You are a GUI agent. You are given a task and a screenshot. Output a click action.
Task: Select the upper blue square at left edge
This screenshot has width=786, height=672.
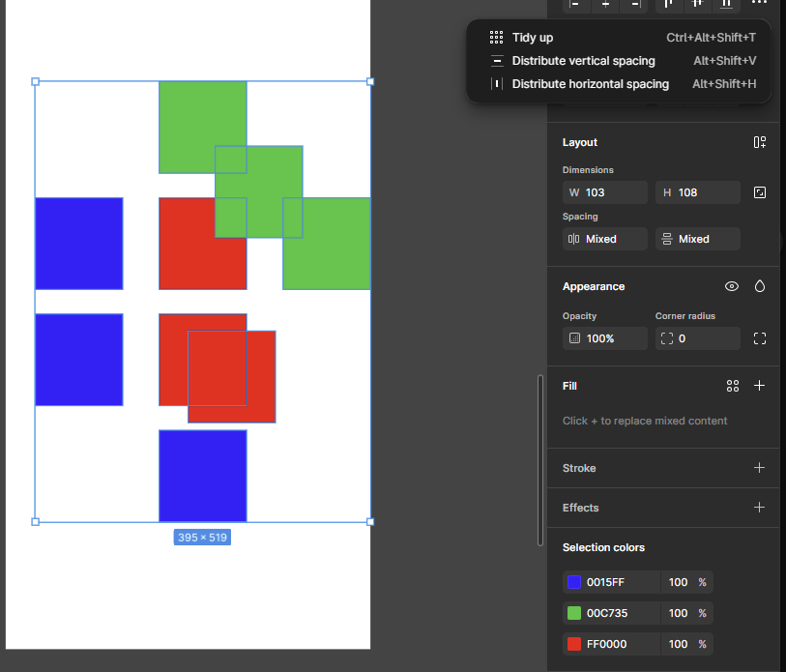click(x=79, y=244)
